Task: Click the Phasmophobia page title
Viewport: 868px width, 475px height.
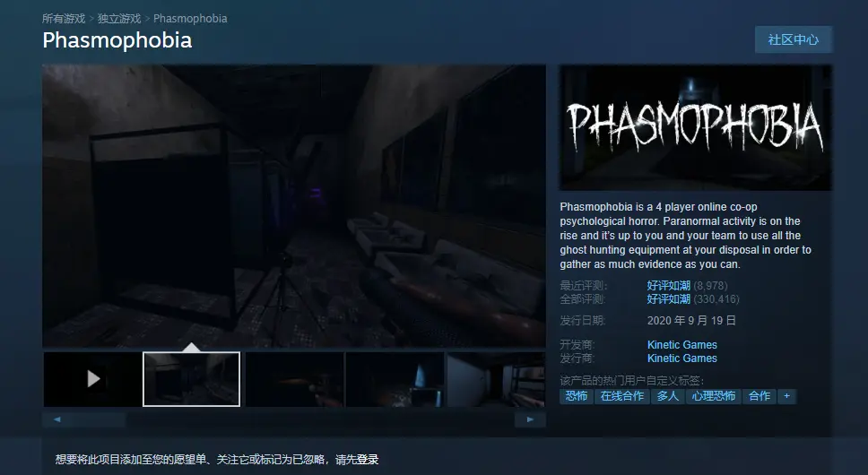Action: pyautogui.click(x=117, y=40)
